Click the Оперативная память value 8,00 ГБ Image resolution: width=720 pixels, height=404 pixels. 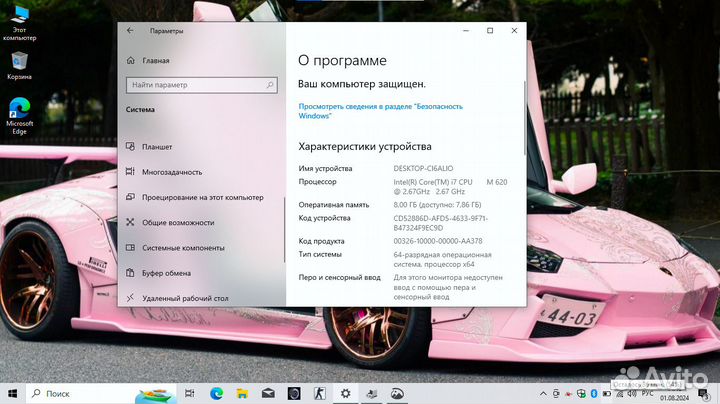[x=437, y=205]
